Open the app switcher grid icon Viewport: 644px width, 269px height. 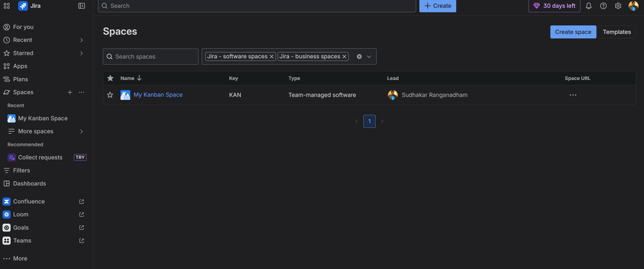coord(6,6)
